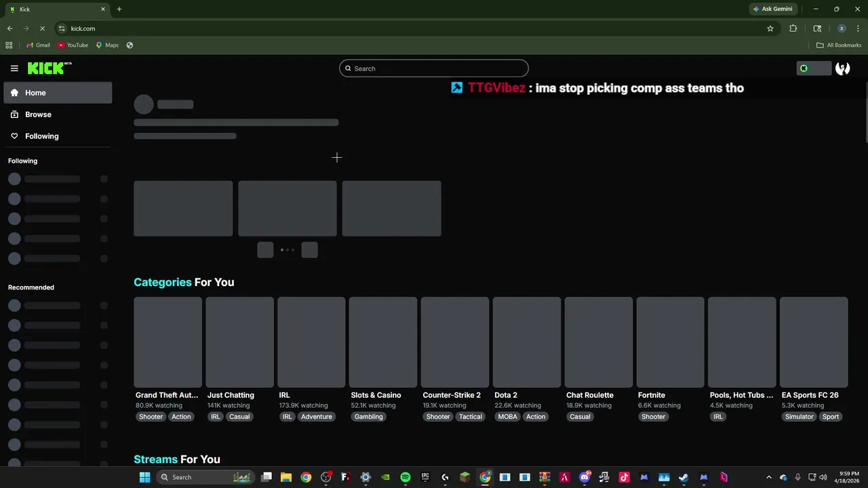The width and height of the screenshot is (868, 488).
Task: Click the Adventure tag under IRL
Action: [x=317, y=417]
